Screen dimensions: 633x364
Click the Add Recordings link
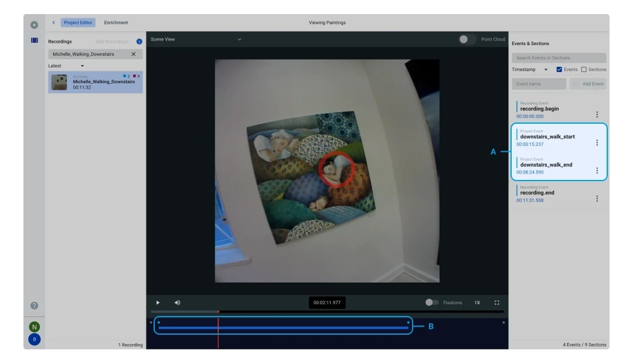click(112, 42)
